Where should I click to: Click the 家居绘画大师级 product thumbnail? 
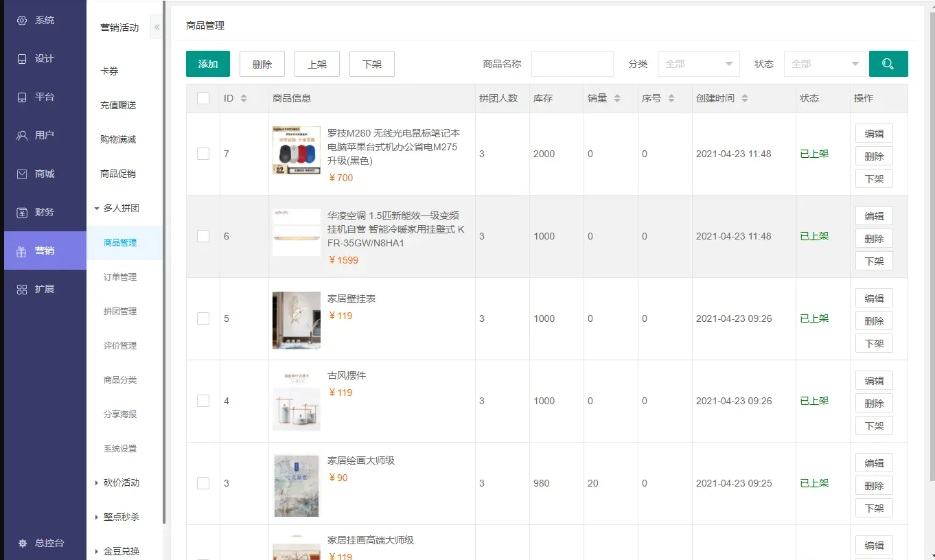[x=297, y=485]
